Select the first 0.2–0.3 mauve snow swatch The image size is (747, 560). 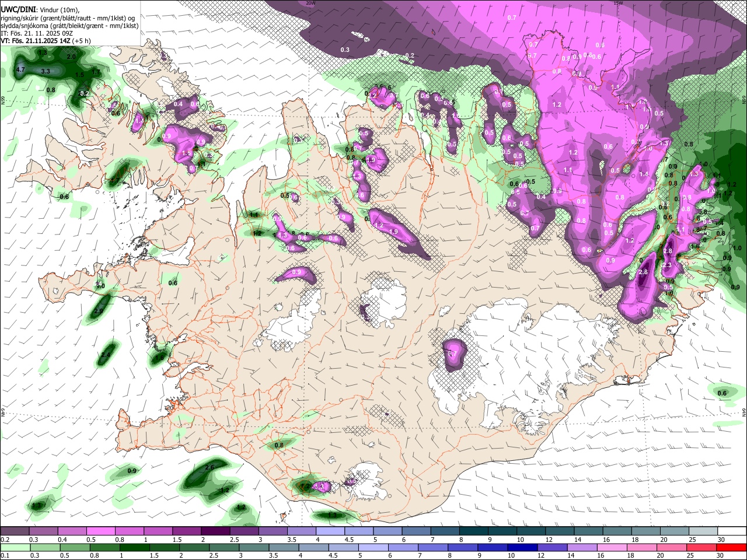click(15, 531)
